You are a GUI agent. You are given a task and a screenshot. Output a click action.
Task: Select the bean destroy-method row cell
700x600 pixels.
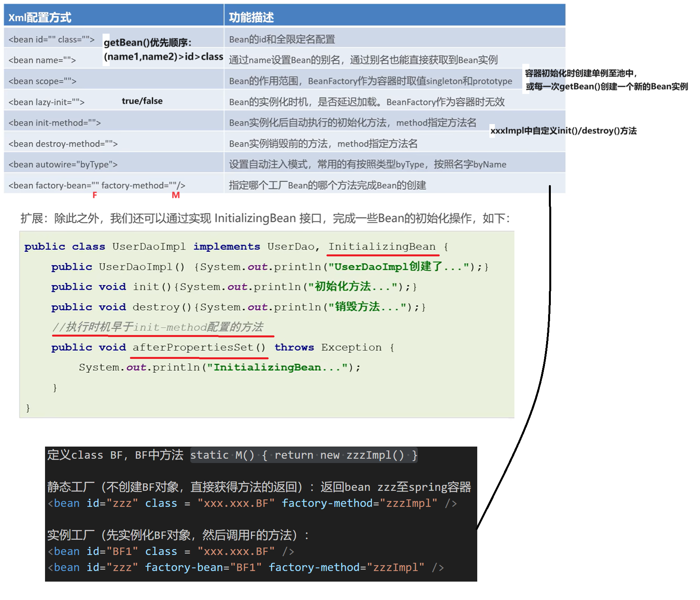[x=114, y=144]
